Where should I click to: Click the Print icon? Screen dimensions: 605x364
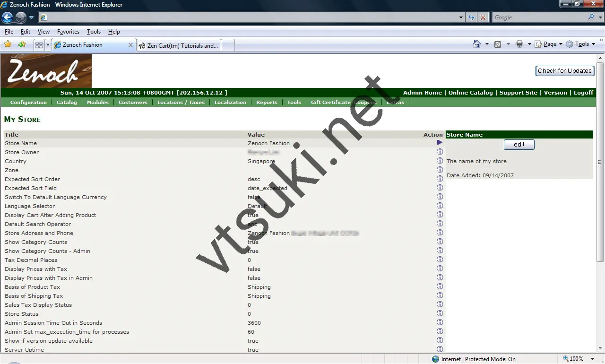tap(519, 44)
